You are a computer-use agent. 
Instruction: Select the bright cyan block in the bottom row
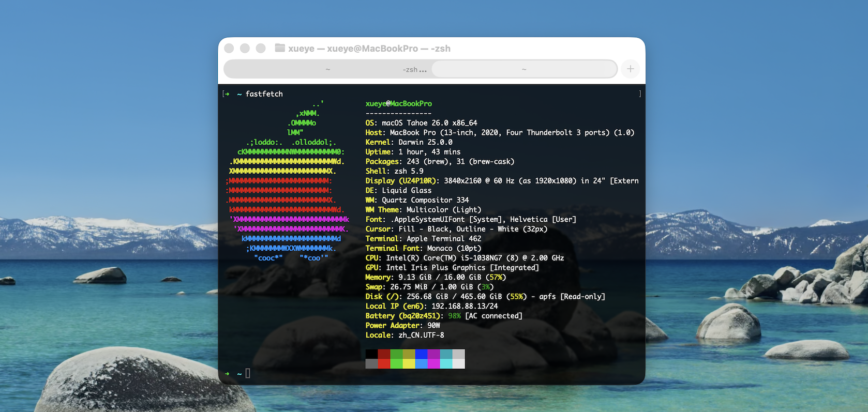coord(446,364)
